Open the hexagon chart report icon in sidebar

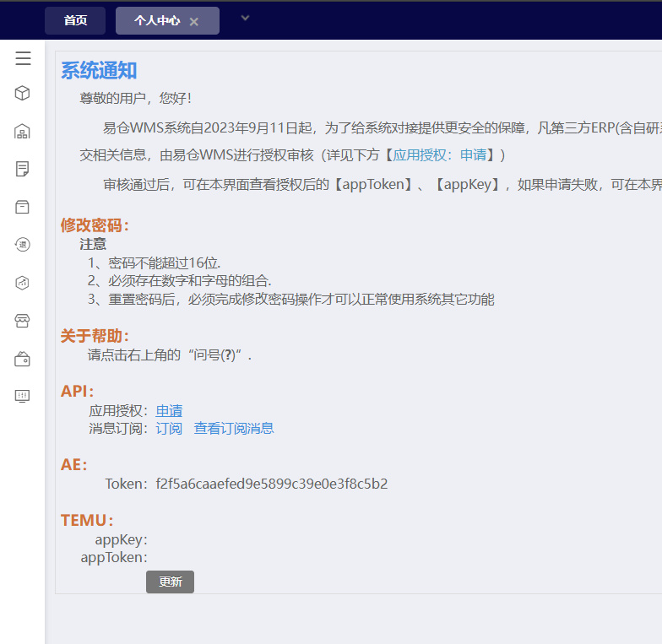click(22, 283)
